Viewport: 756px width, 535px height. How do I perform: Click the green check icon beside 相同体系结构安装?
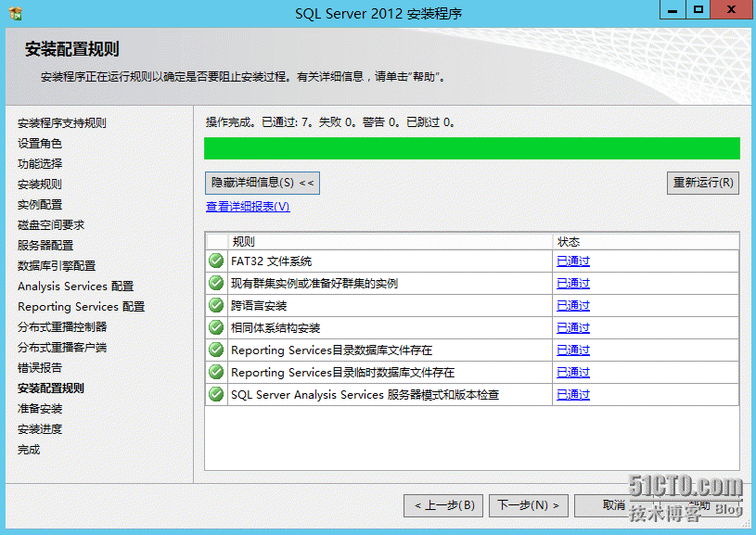(x=216, y=327)
